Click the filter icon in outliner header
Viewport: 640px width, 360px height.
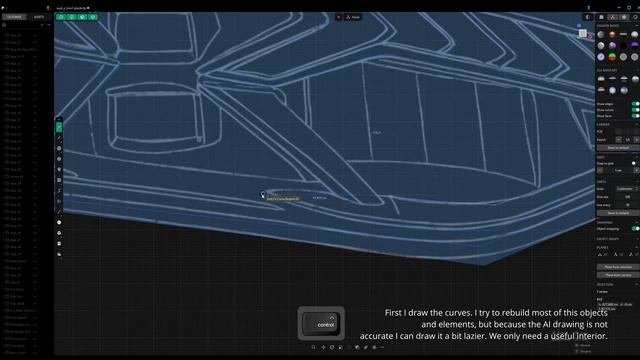coord(42,25)
